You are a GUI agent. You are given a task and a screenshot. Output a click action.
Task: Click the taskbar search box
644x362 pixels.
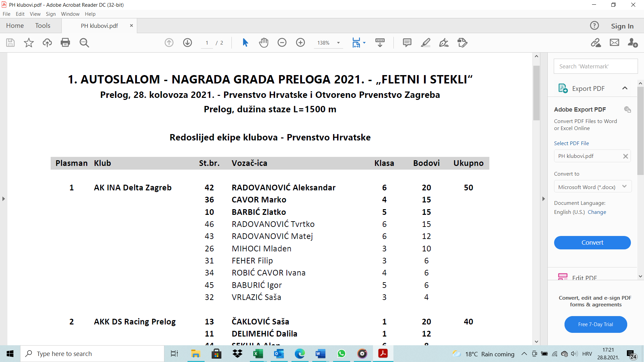[x=92, y=354]
